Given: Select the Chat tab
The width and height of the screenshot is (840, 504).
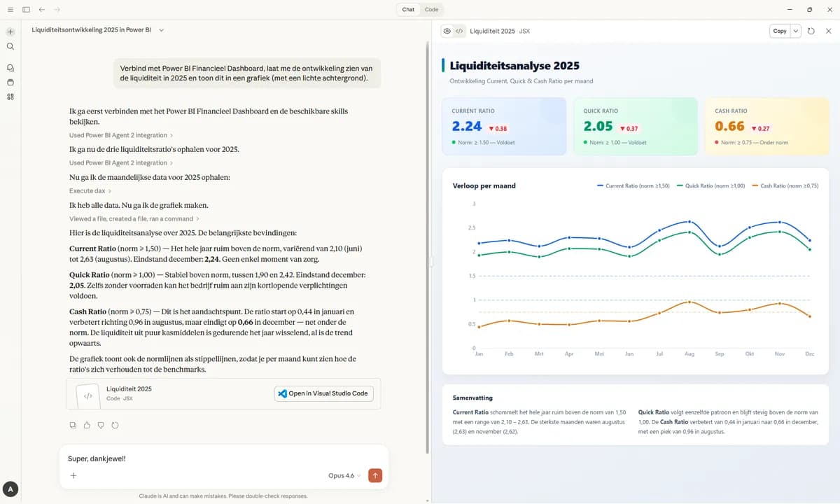Looking at the screenshot, I should [407, 9].
